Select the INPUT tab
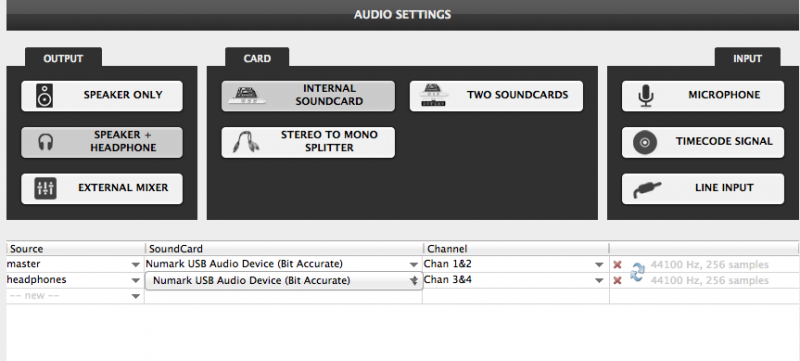This screenshot has height=361, width=800. coord(747,58)
